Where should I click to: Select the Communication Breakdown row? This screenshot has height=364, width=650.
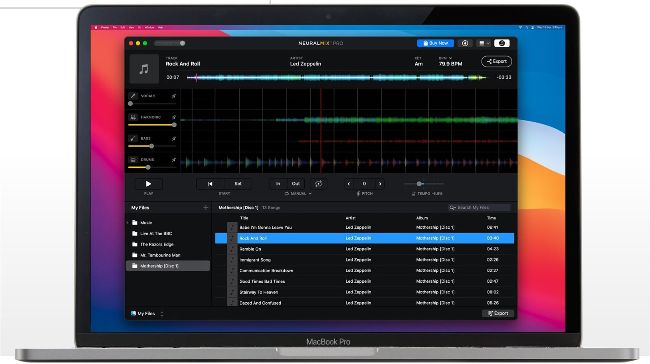coord(364,271)
